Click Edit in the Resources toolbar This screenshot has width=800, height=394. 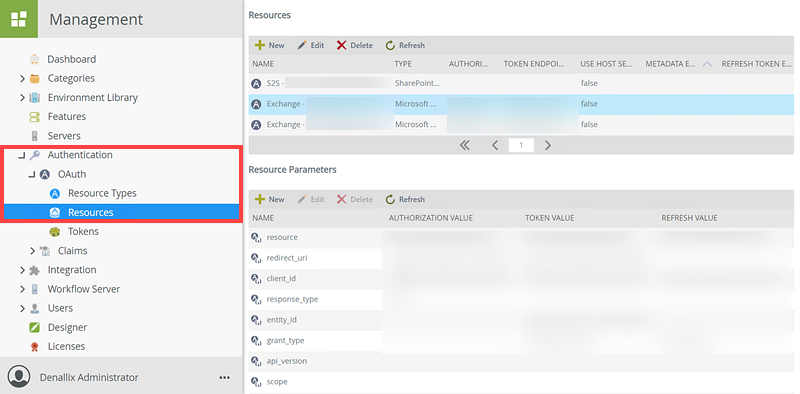click(310, 45)
